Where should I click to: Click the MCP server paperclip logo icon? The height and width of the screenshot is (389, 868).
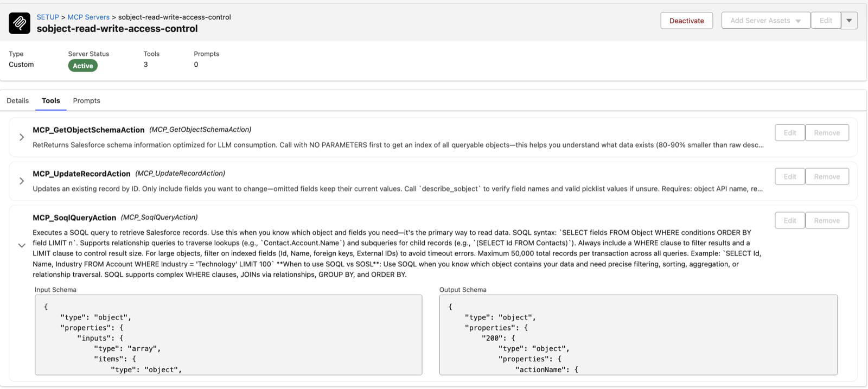20,23
